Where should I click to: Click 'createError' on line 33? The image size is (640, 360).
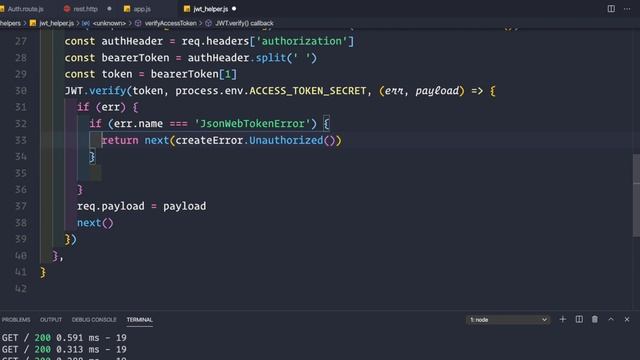tap(209, 140)
